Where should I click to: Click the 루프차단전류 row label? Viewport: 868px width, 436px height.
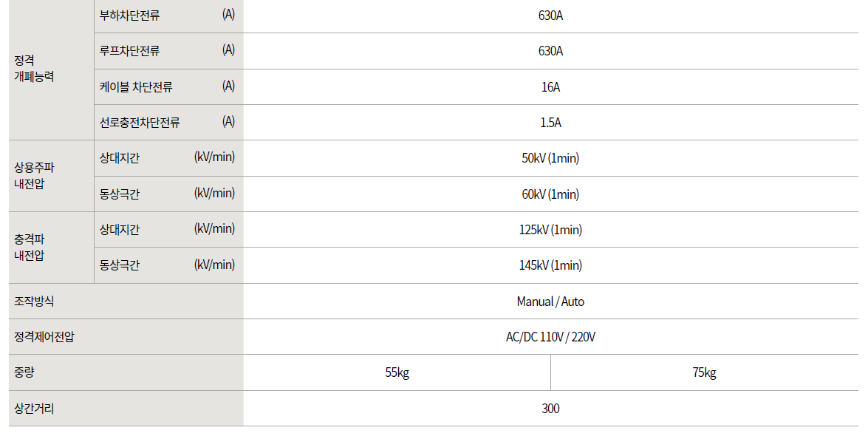tap(130, 51)
